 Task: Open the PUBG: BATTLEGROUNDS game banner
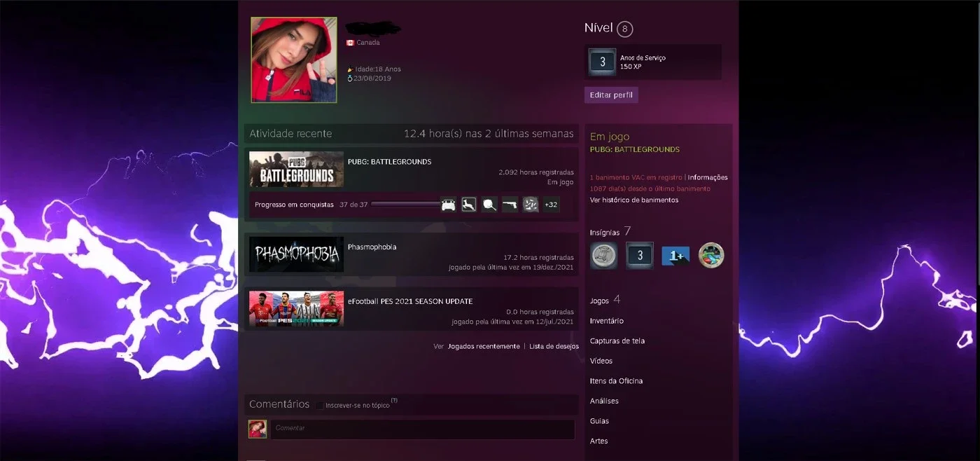[296, 169]
